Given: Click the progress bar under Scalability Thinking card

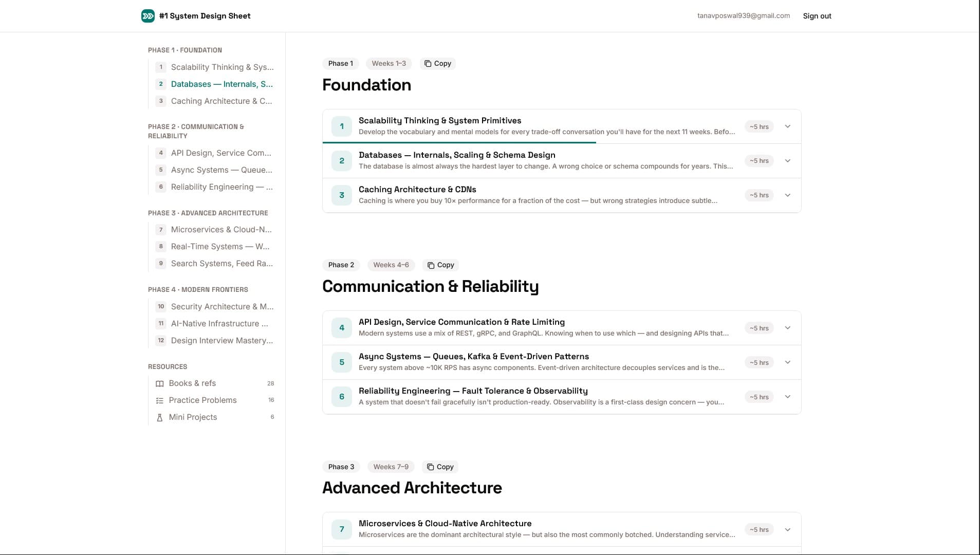Looking at the screenshot, I should [x=459, y=142].
